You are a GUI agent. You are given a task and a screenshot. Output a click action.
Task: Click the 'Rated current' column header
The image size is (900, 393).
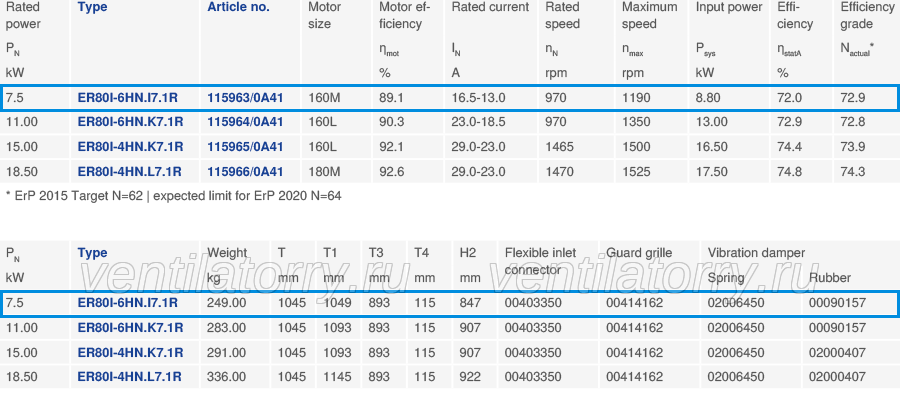(x=490, y=7)
